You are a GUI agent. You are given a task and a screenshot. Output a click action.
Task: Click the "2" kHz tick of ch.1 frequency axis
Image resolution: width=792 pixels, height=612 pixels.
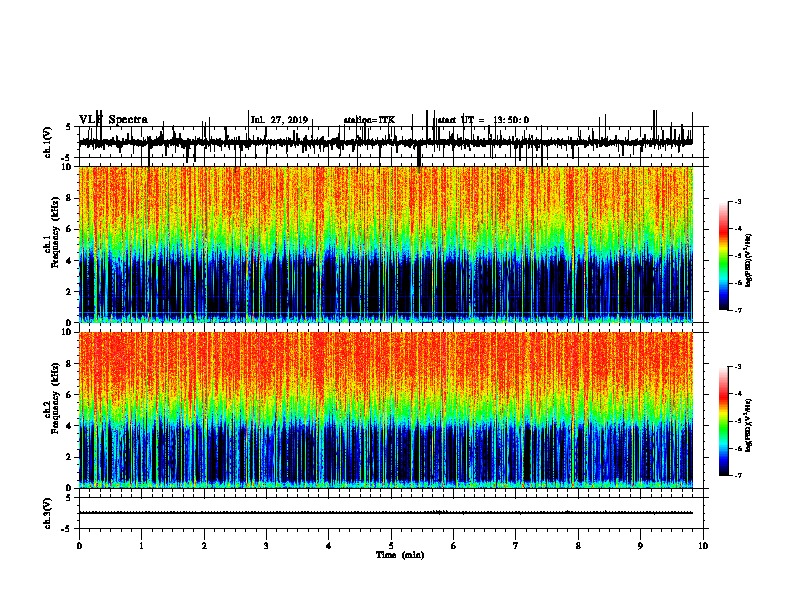(x=70, y=292)
